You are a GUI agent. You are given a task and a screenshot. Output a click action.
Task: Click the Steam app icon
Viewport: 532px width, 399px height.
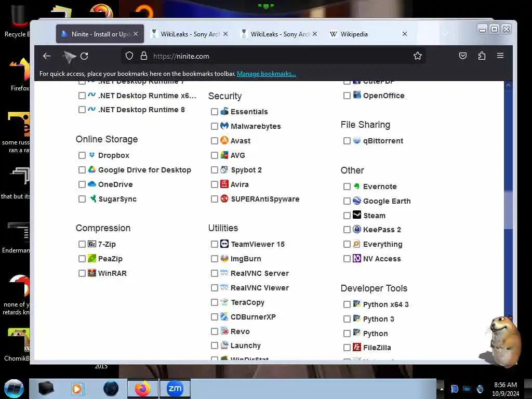tap(356, 215)
